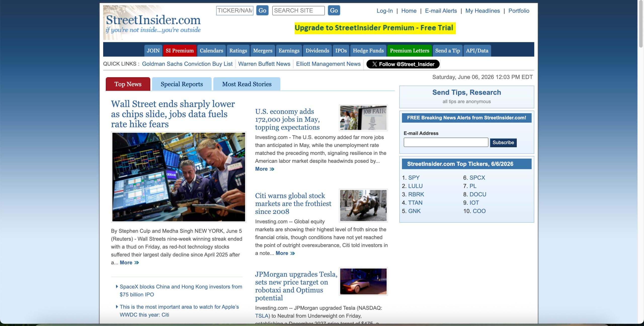
Task: Open the Calendars nav item
Action: [x=211, y=51]
